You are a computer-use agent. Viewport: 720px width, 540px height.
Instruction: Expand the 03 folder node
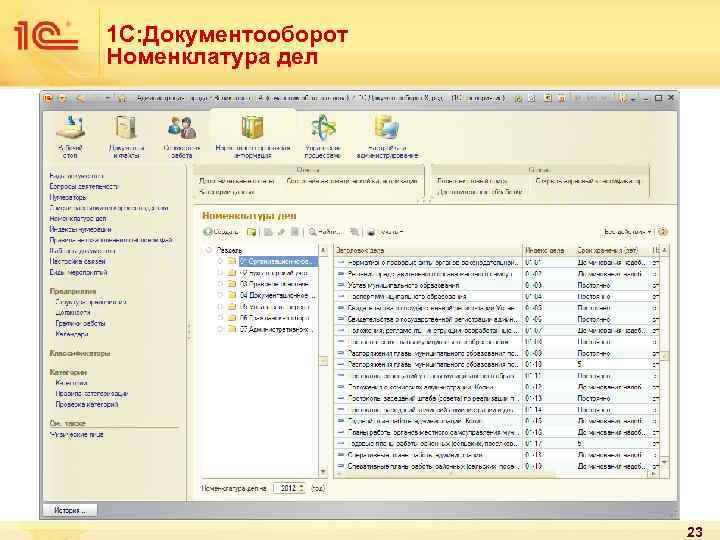point(220,284)
